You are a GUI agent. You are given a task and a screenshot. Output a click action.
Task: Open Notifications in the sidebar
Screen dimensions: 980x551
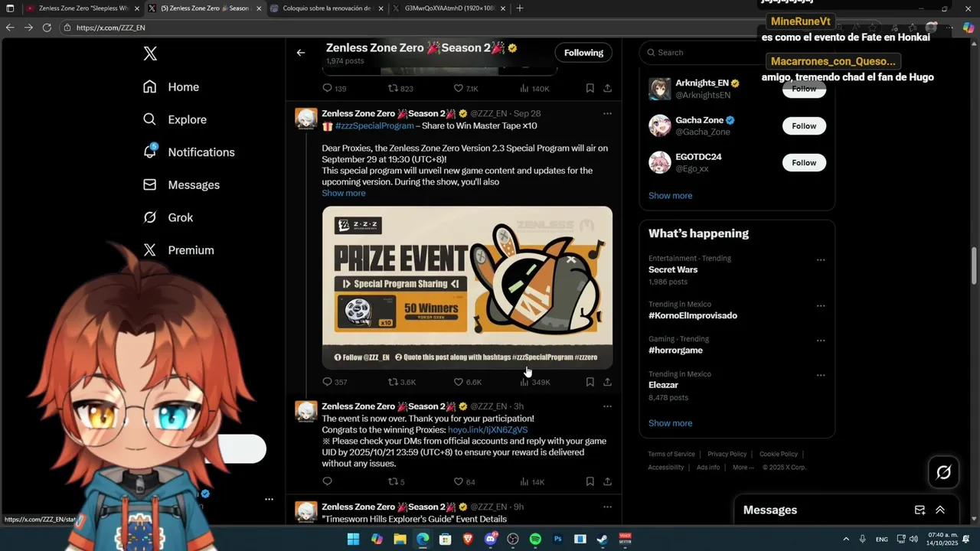[189, 152]
